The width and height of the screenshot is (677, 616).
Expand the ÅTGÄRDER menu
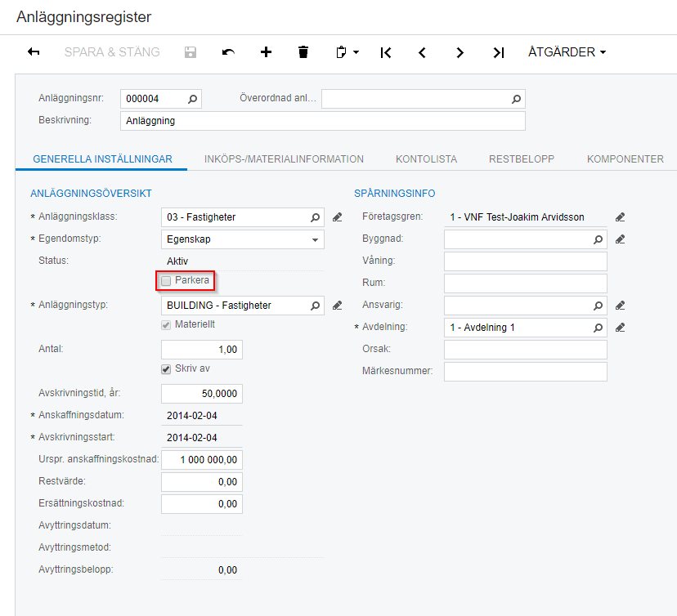567,52
